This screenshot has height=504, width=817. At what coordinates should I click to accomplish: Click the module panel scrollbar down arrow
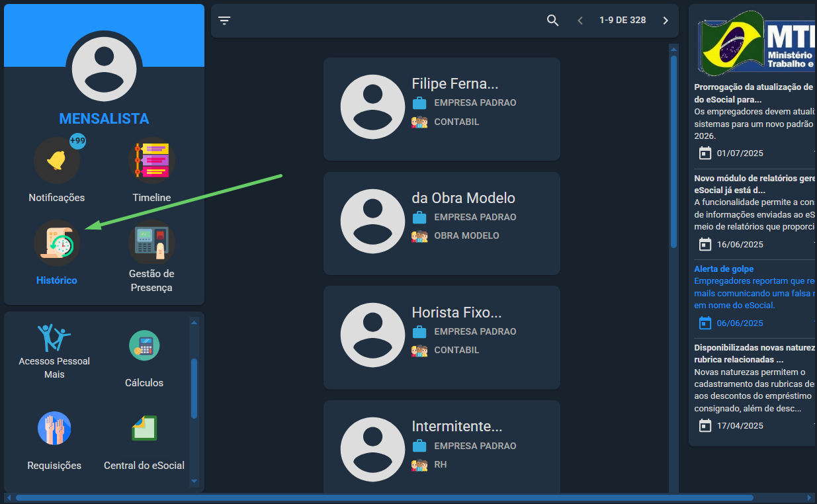(x=194, y=482)
